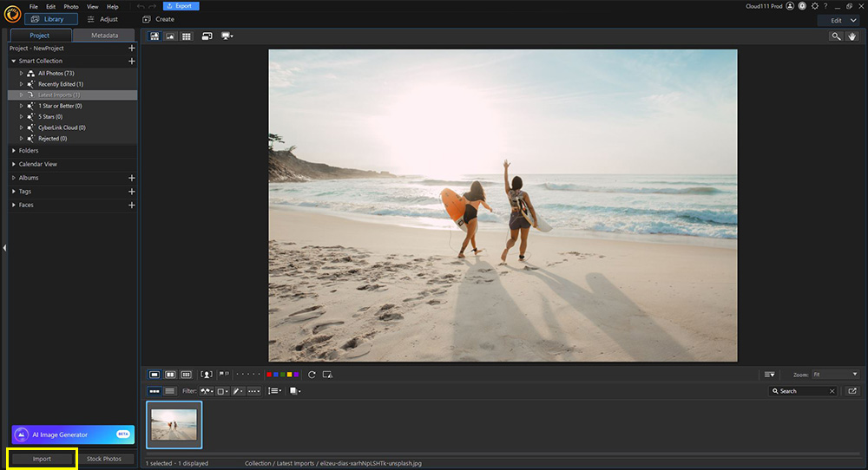The height and width of the screenshot is (470, 868).
Task: Select the beach photo thumbnail
Action: tap(174, 425)
